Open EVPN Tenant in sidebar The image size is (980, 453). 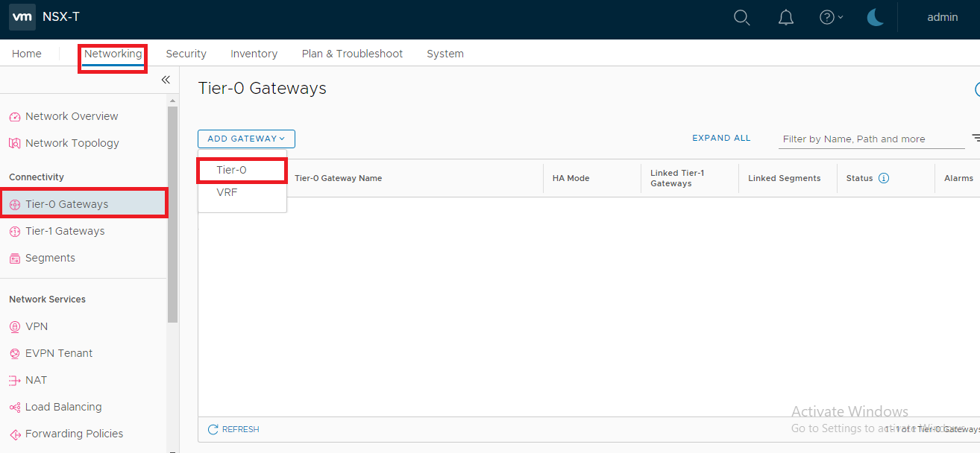[59, 353]
